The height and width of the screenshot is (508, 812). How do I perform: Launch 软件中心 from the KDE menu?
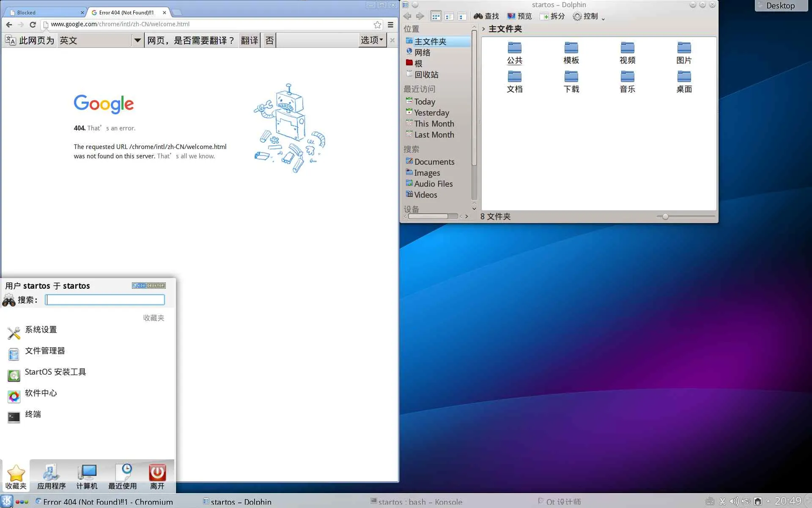pos(41,393)
